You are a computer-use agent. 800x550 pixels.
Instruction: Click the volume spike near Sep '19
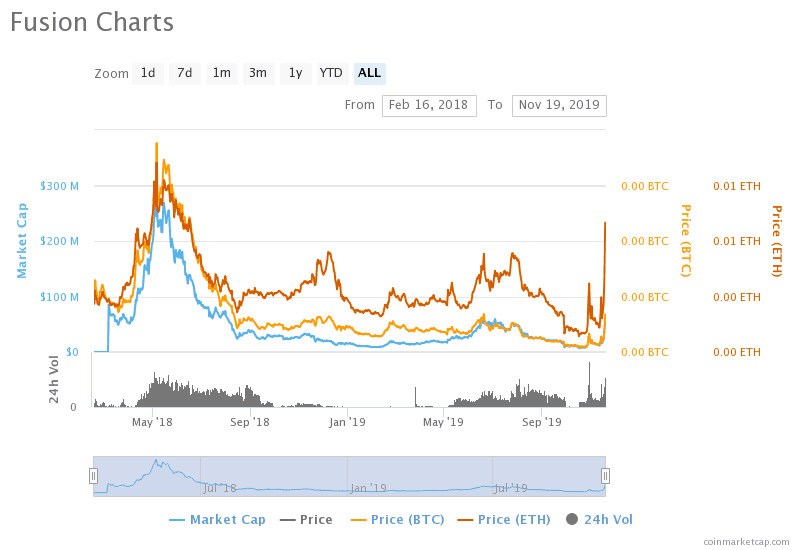(x=520, y=393)
